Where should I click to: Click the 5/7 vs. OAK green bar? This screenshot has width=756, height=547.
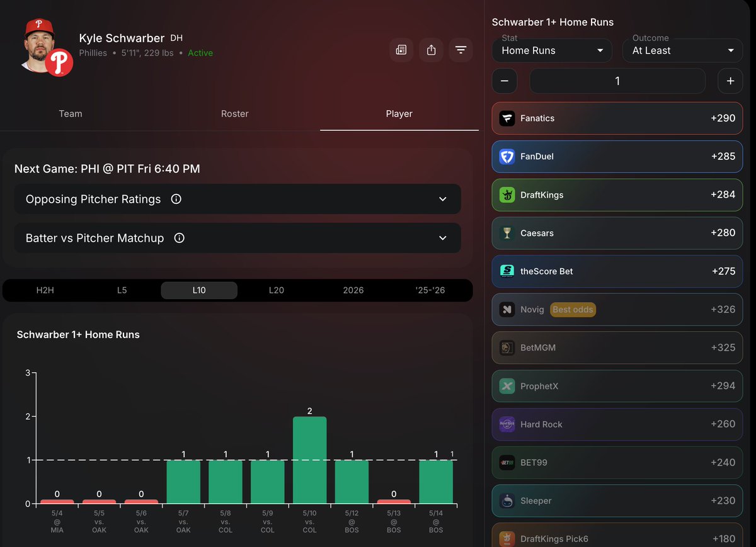coord(183,482)
